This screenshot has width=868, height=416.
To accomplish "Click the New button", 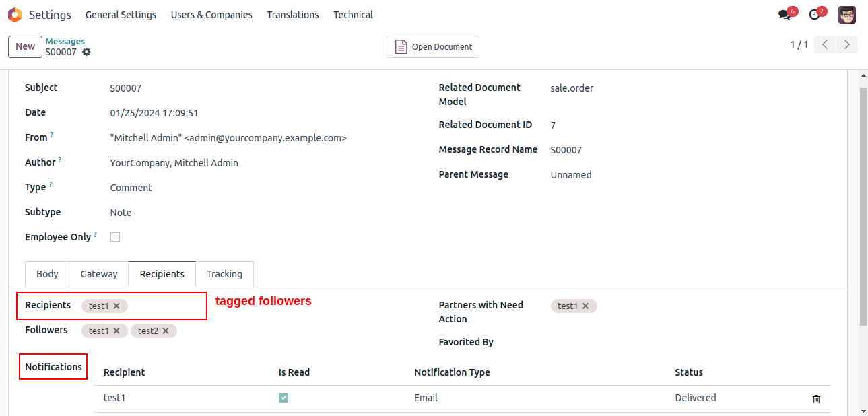I will pyautogui.click(x=25, y=46).
